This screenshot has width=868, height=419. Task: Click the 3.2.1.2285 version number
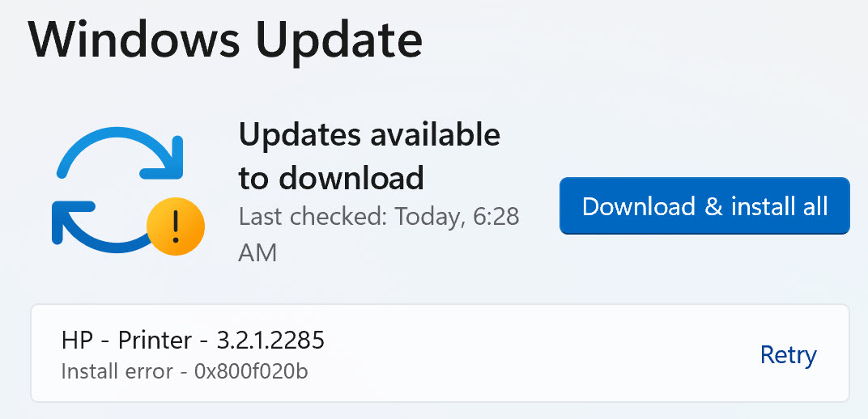point(270,341)
